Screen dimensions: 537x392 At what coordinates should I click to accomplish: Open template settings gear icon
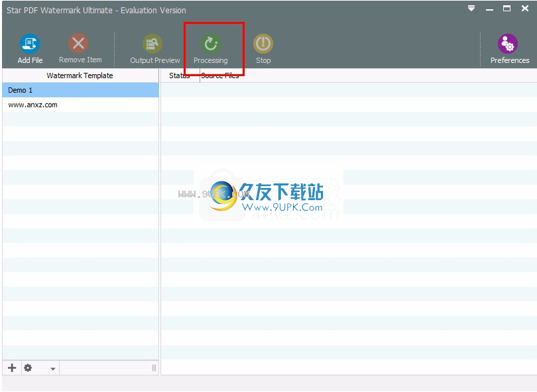point(28,367)
